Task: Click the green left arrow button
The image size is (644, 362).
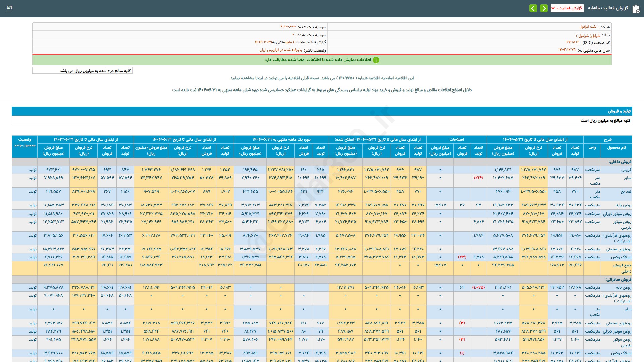Action: pyautogui.click(x=533, y=8)
